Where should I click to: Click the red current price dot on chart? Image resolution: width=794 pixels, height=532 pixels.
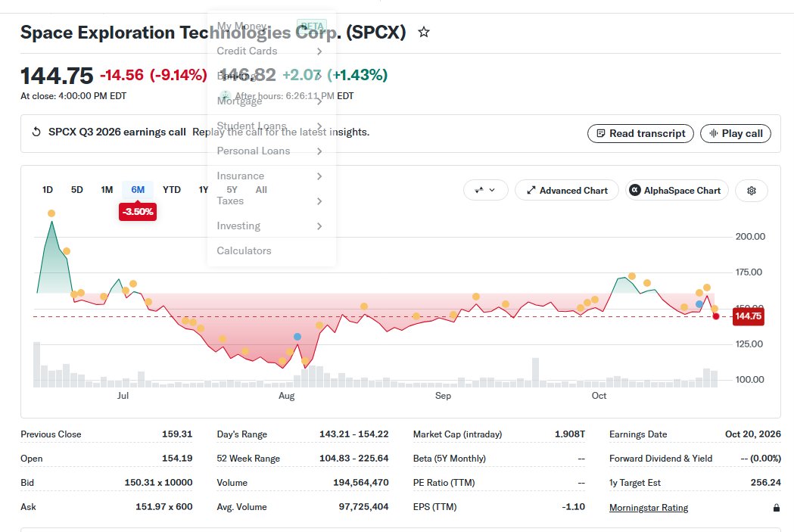(715, 316)
